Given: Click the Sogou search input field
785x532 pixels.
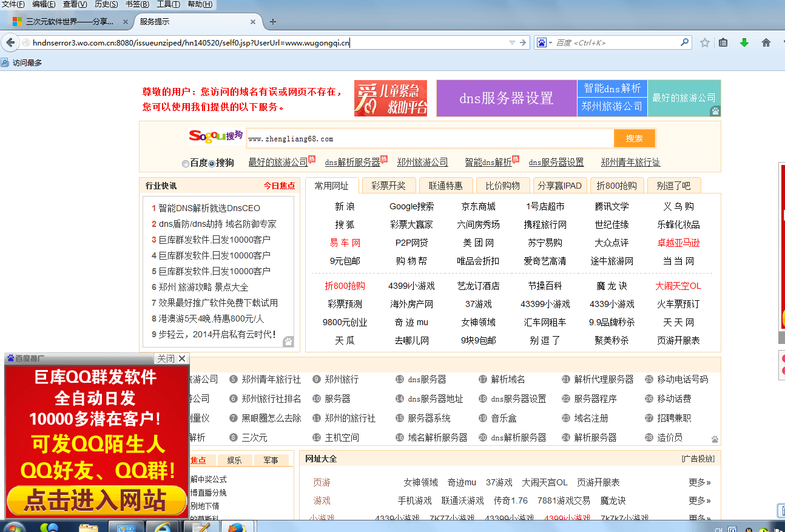Looking at the screenshot, I should tap(430, 139).
